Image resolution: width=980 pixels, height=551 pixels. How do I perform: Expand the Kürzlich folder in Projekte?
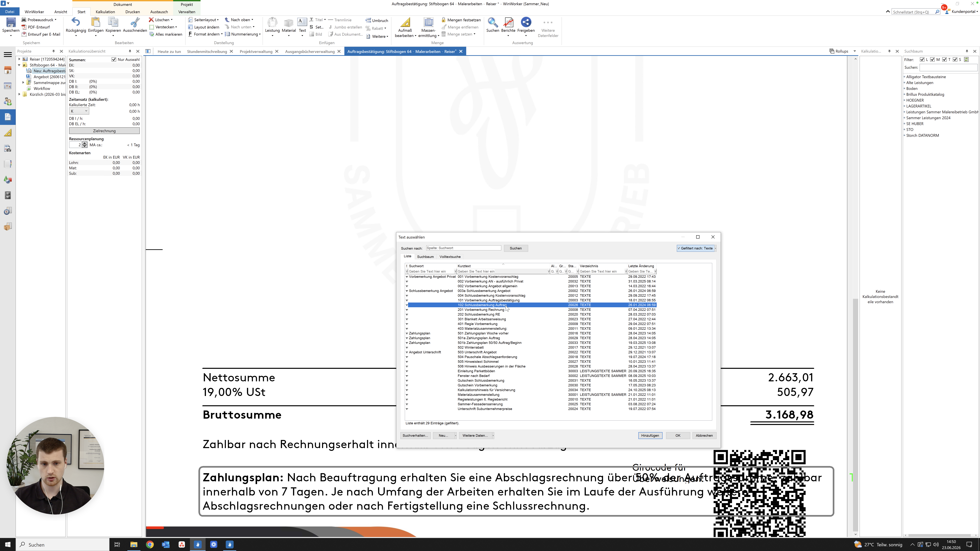tap(19, 94)
